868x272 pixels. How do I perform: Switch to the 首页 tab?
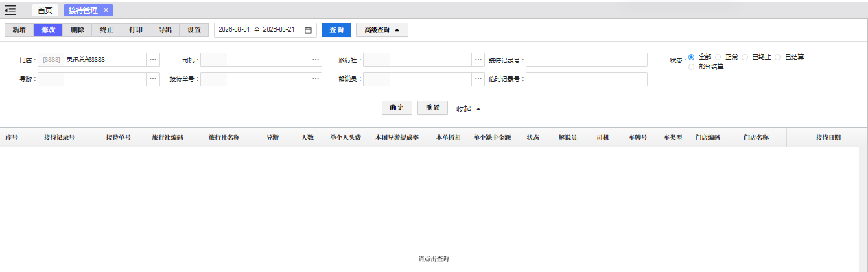tap(45, 10)
